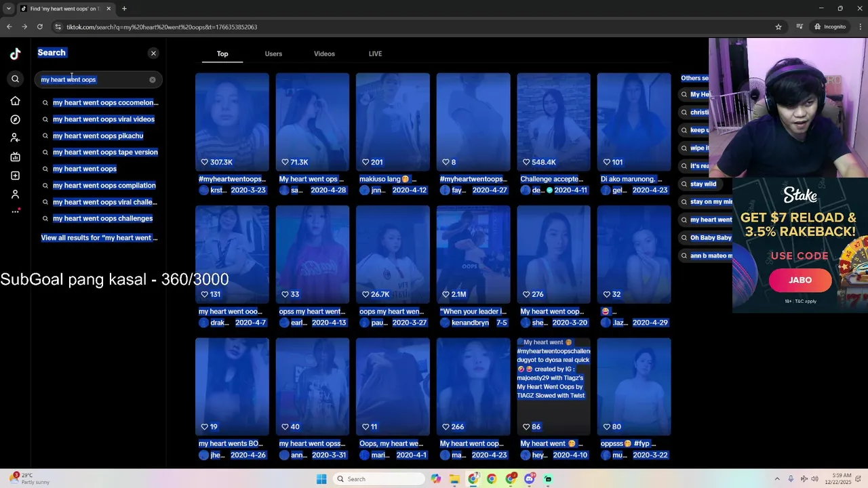Viewport: 868px width, 488px height.
Task: Click the address bar URL
Action: coord(161,27)
